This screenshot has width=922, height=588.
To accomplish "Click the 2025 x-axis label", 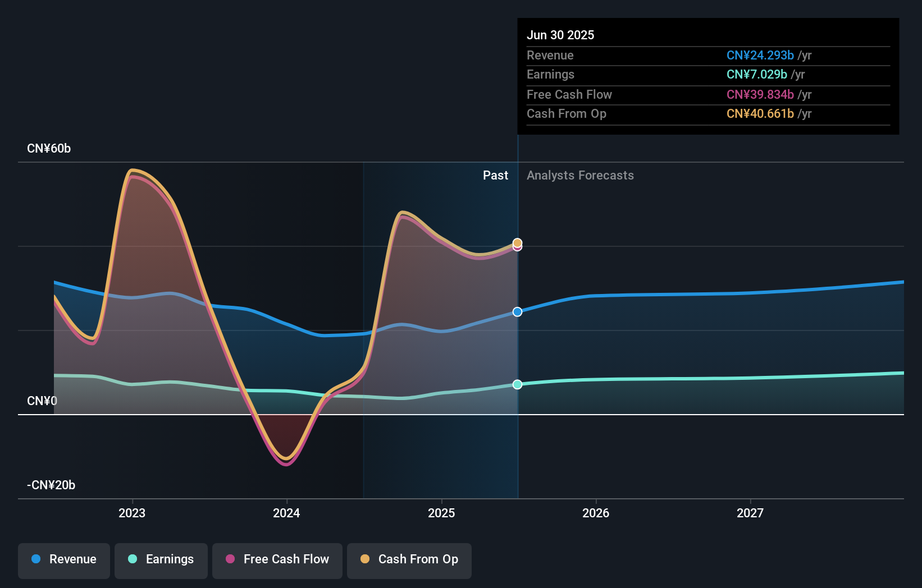I will coord(441,513).
